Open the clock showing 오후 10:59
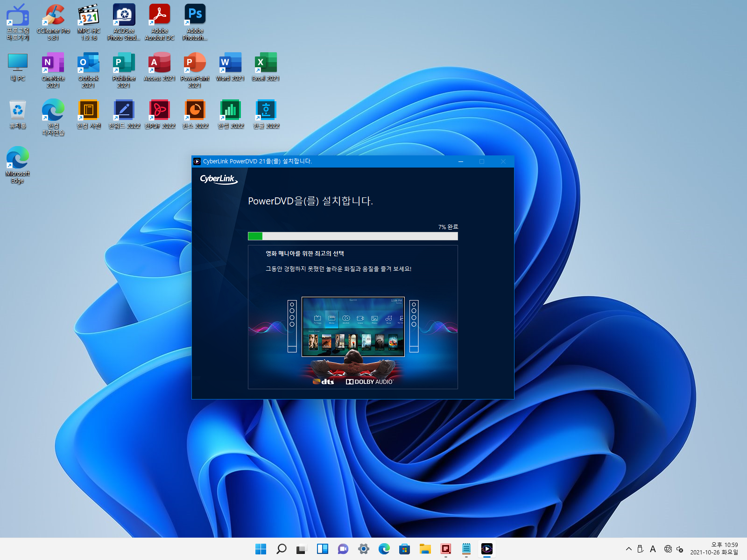747x560 pixels. (x=714, y=549)
